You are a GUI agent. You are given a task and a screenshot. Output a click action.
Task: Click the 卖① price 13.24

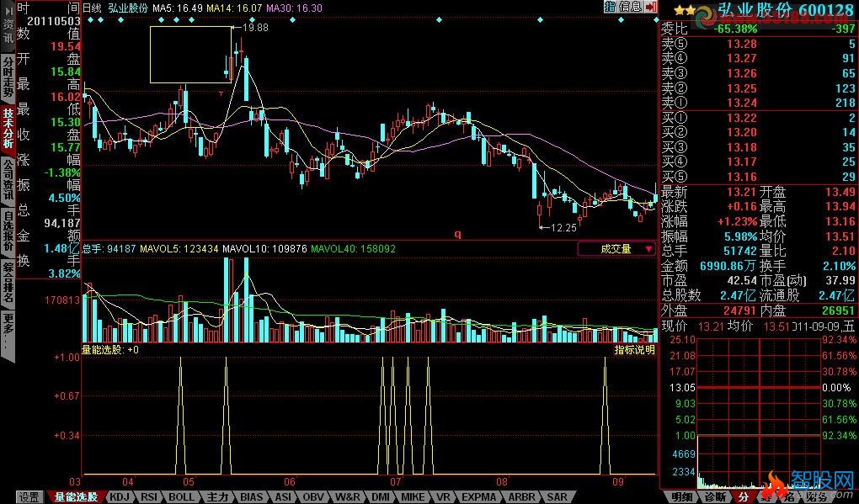pos(742,103)
